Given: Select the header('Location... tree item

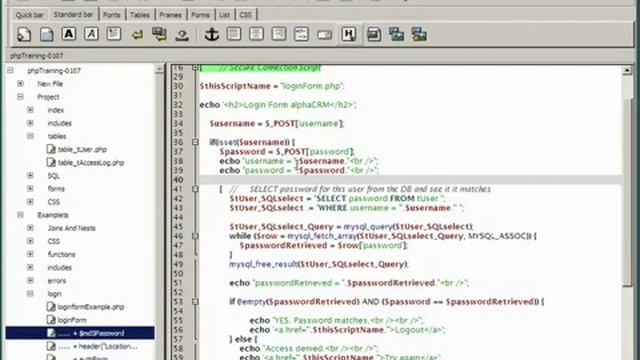Looking at the screenshot, I should click(98, 346).
